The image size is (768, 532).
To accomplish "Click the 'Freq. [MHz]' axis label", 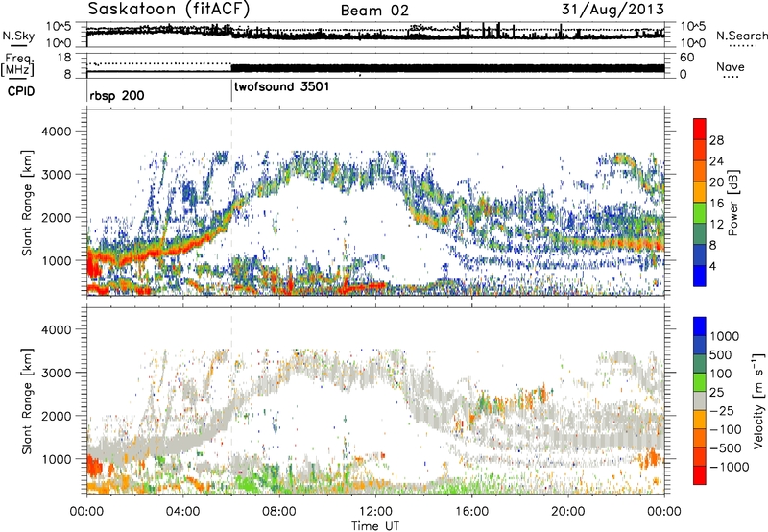I will pos(19,64).
